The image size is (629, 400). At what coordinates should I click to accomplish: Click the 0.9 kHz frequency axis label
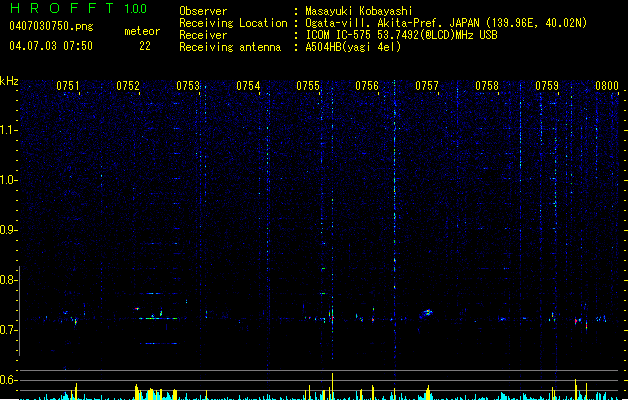[x=8, y=230]
